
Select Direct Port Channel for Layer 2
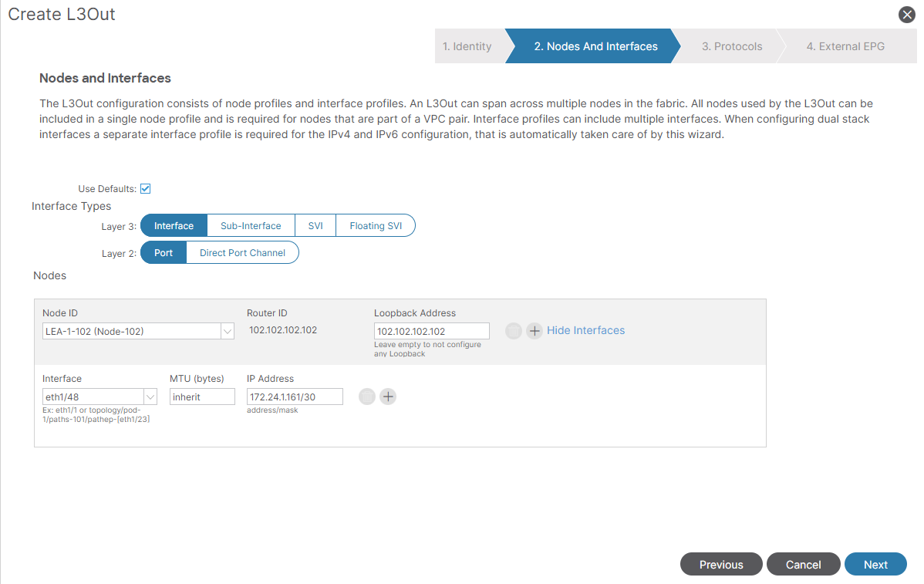pyautogui.click(x=242, y=253)
